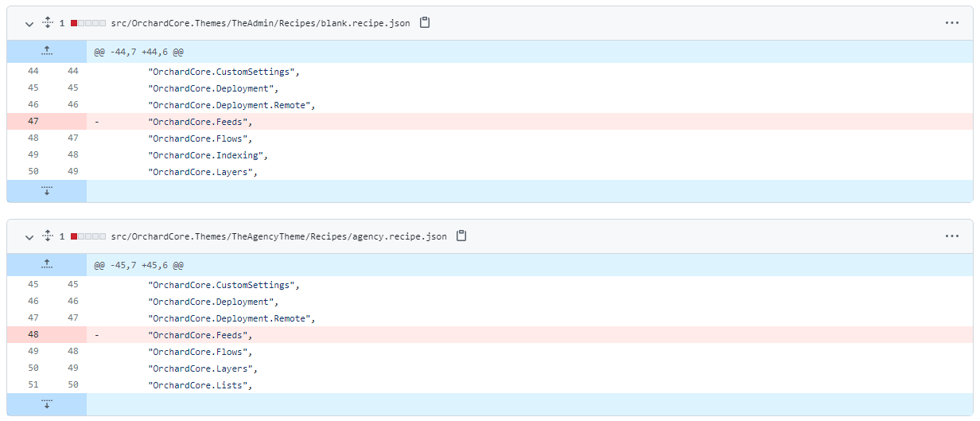980x421 pixels.
Task: Collapse the agency.recipe.json file diff
Action: coord(29,236)
